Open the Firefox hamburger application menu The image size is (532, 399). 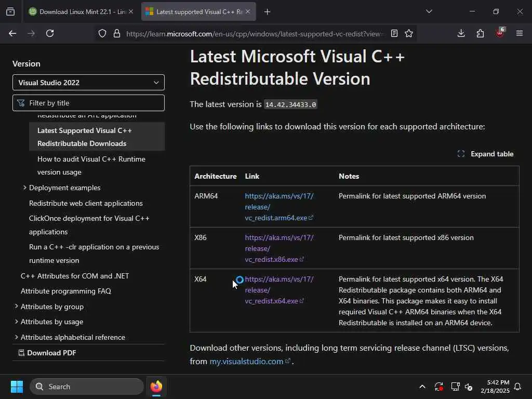point(519,33)
